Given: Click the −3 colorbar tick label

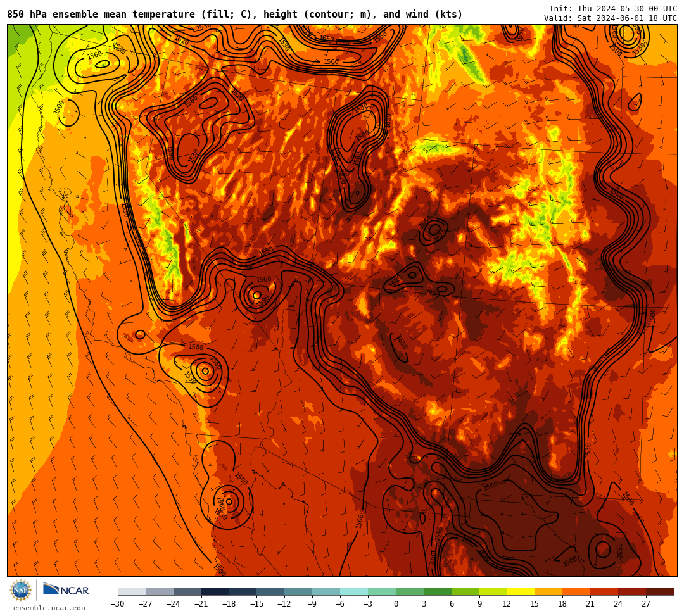Looking at the screenshot, I should pos(368,604).
